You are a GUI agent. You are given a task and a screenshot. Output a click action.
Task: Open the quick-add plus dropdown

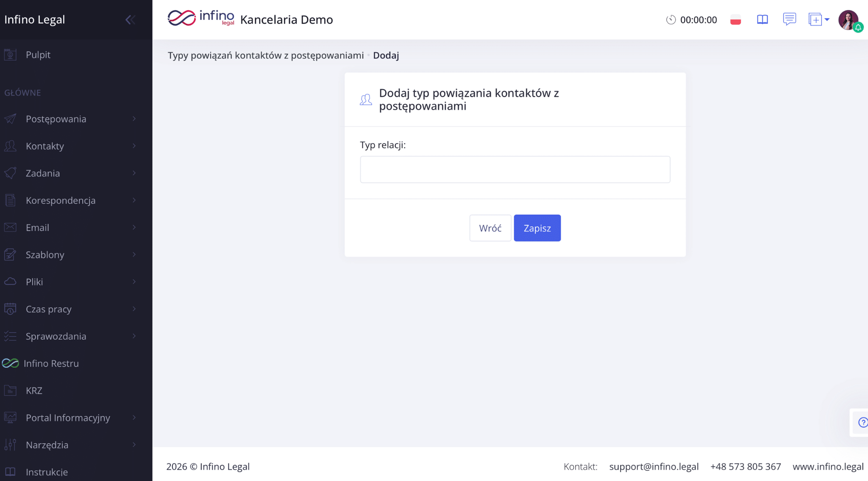818,20
